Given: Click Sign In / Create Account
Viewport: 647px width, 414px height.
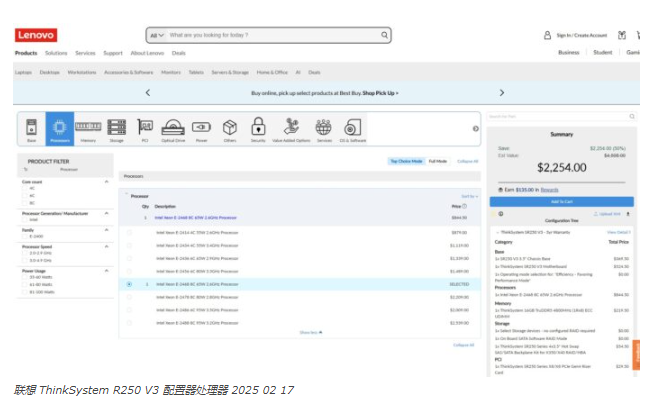Looking at the screenshot, I should point(582,35).
